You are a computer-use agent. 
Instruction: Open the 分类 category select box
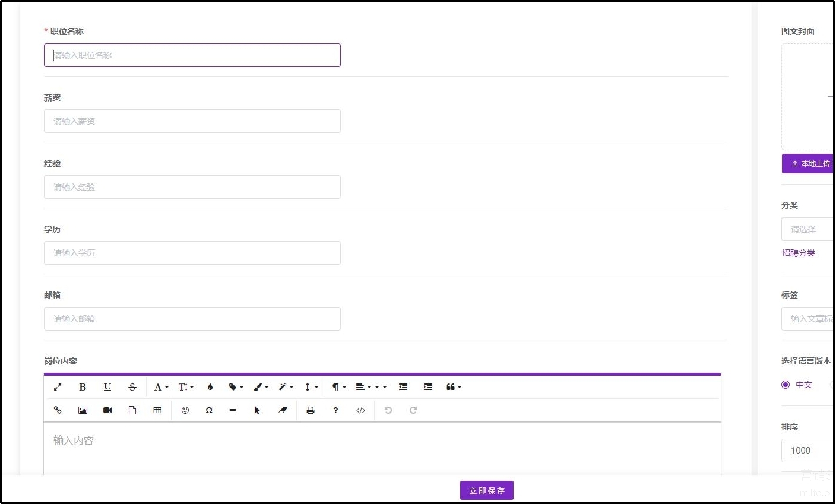point(807,229)
